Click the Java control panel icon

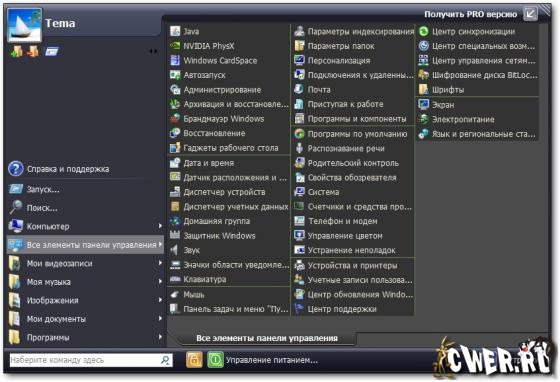(x=175, y=31)
